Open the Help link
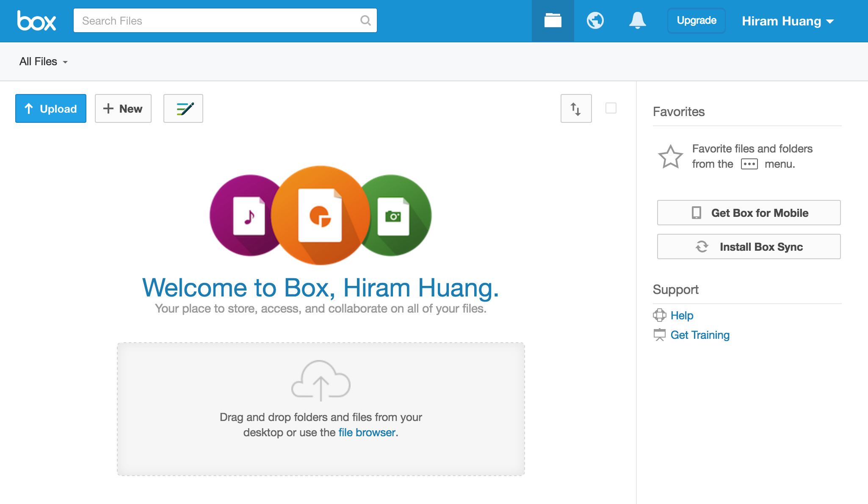The width and height of the screenshot is (868, 504). [x=682, y=315]
